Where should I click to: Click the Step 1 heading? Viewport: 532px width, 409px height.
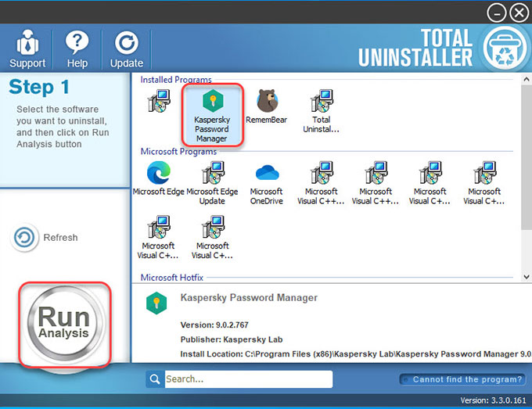click(x=39, y=87)
